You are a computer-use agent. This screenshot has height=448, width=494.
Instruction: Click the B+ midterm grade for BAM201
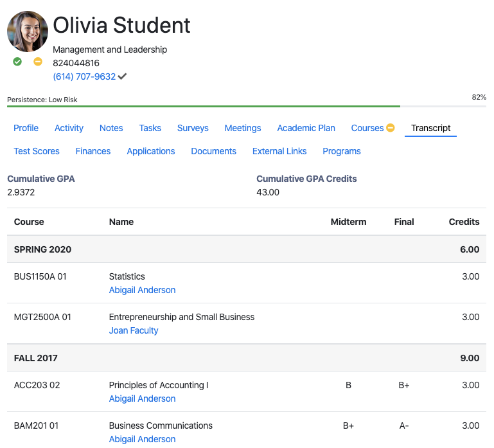[348, 426]
